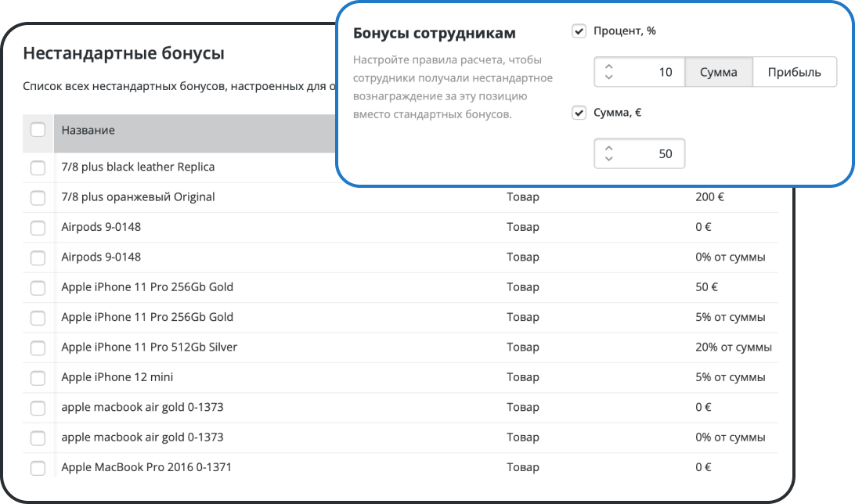Open '7/8 plus оранжевый Original' bonus entry
Image resolution: width=855 pixels, height=504 pixels.
point(138,197)
